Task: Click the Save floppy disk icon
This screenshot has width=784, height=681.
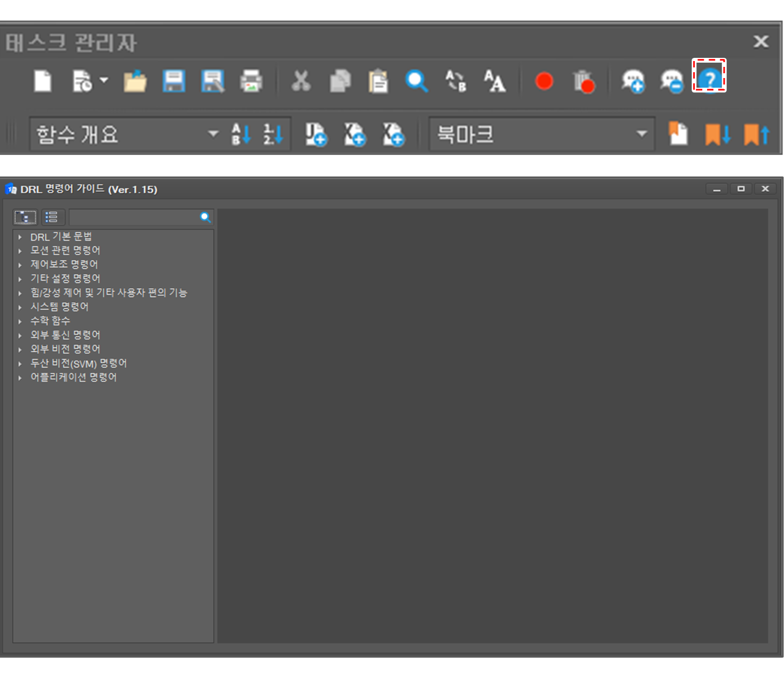Action: click(x=174, y=81)
